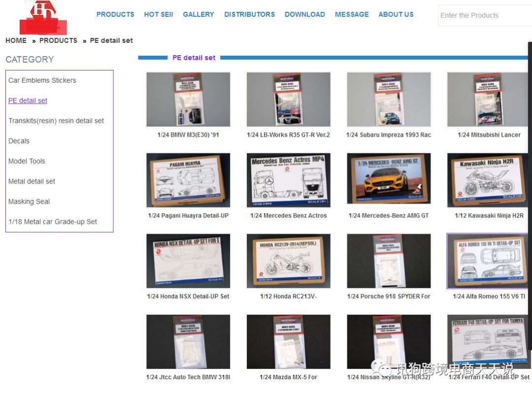This screenshot has height=393, width=532.
Task: Open the DOWNLOAD page
Action: (x=305, y=15)
